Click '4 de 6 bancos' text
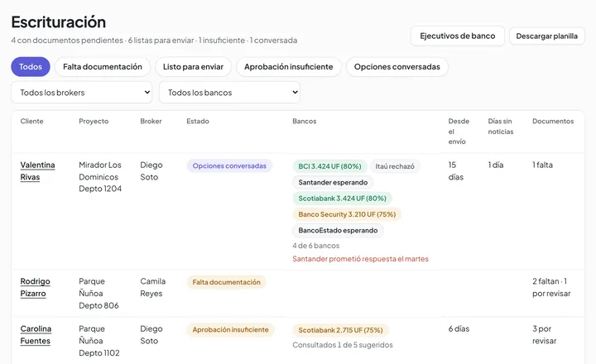This screenshot has height=364, width=596. point(316,246)
